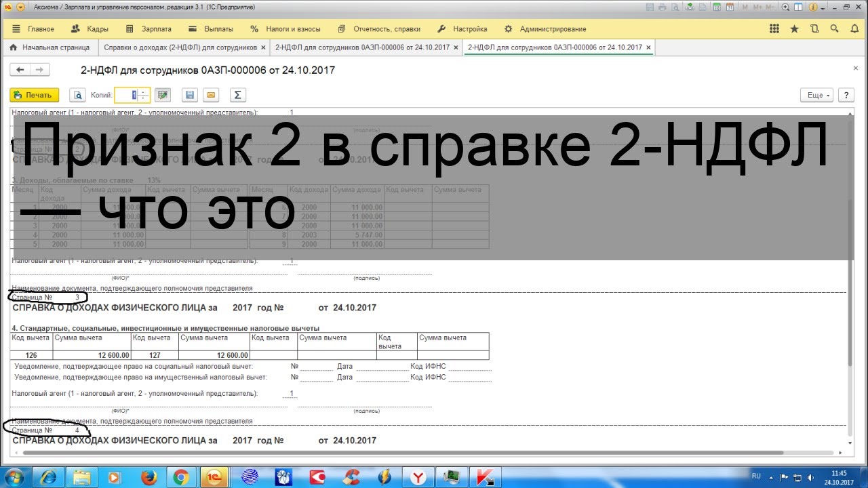
Task: Click the Печать button
Action: point(35,95)
